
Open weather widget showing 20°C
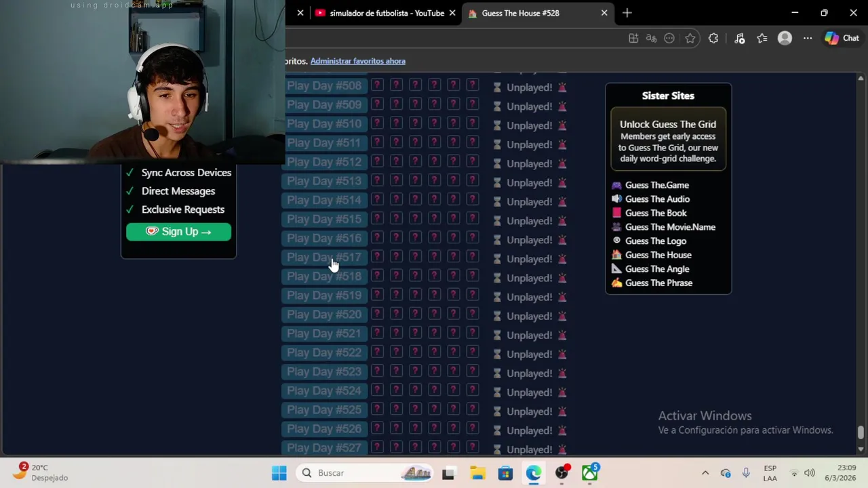(39, 472)
